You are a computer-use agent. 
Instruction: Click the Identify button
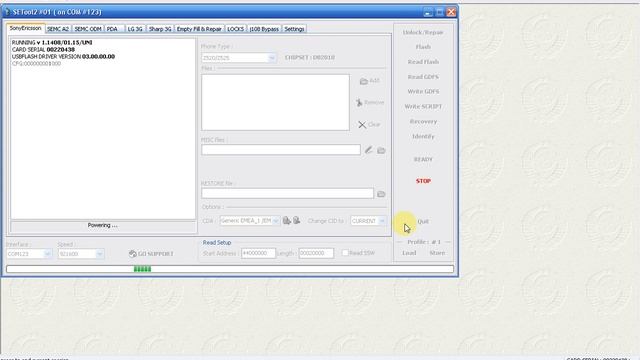(423, 136)
